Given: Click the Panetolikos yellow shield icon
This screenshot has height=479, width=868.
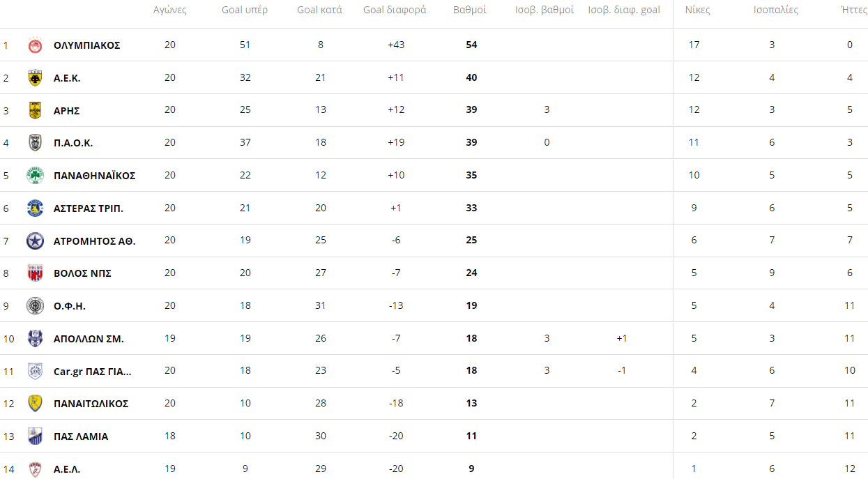Looking at the screenshot, I should tap(35, 404).
